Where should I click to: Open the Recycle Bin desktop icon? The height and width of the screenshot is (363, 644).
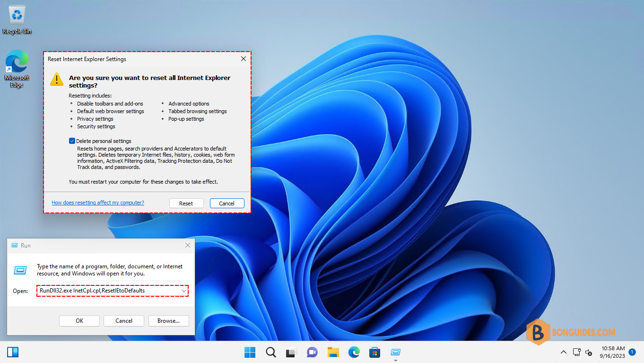click(x=17, y=19)
